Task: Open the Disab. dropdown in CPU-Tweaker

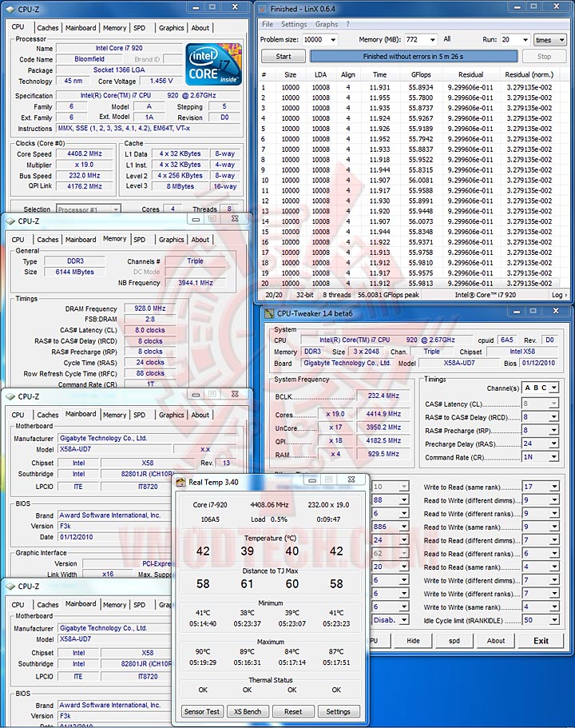Action: [404, 620]
